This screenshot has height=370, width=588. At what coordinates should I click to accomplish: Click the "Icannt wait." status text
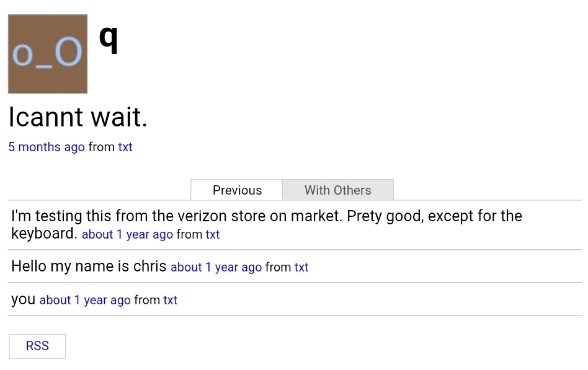pos(78,117)
